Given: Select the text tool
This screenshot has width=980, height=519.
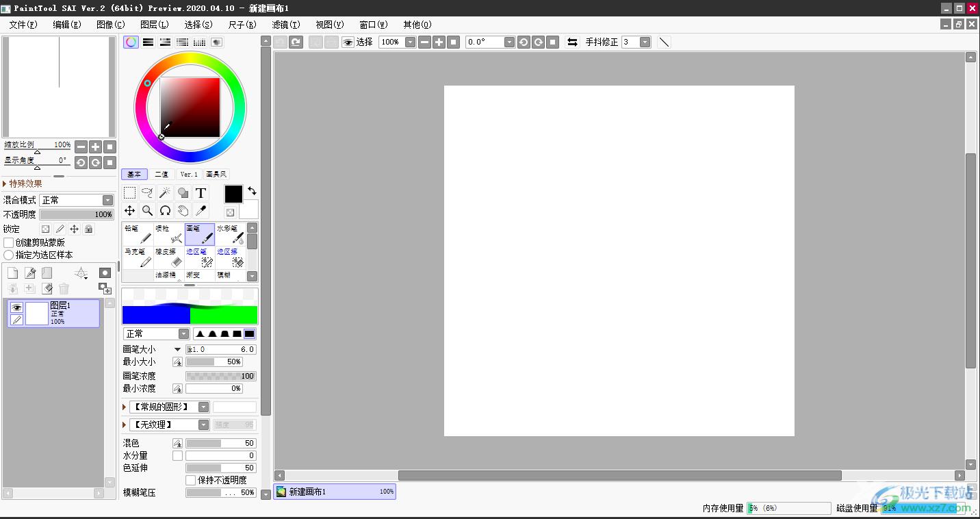Looking at the screenshot, I should coord(201,193).
